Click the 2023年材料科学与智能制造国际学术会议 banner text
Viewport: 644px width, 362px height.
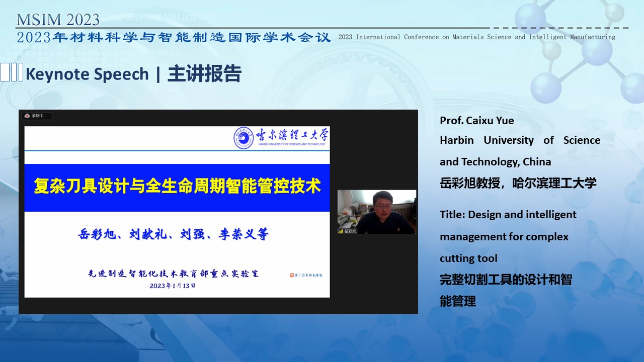click(174, 37)
